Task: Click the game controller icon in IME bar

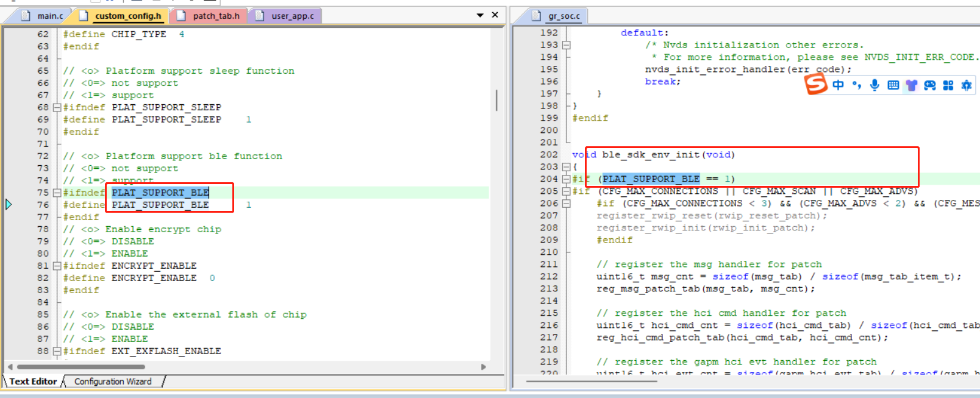Action: [x=929, y=85]
